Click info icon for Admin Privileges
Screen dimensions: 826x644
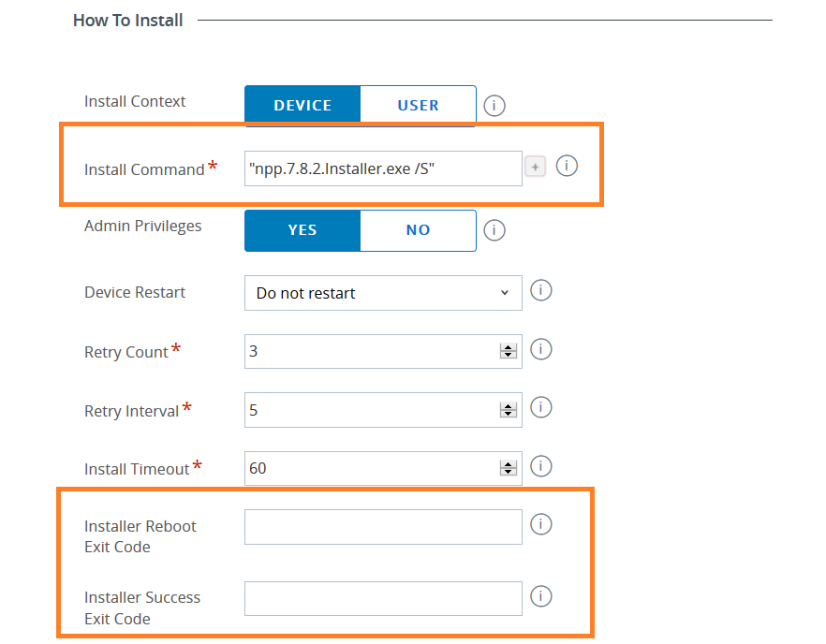click(494, 229)
